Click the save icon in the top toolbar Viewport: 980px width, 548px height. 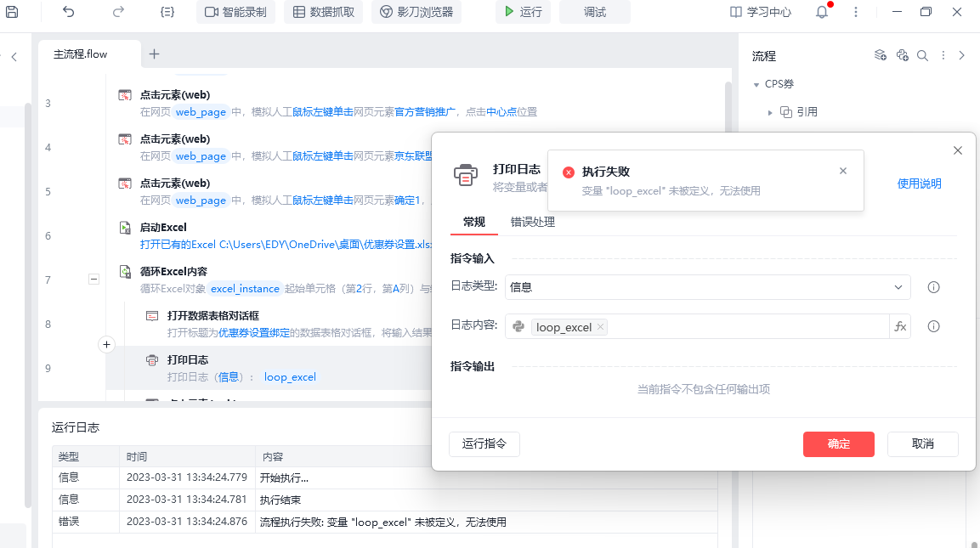[12, 12]
